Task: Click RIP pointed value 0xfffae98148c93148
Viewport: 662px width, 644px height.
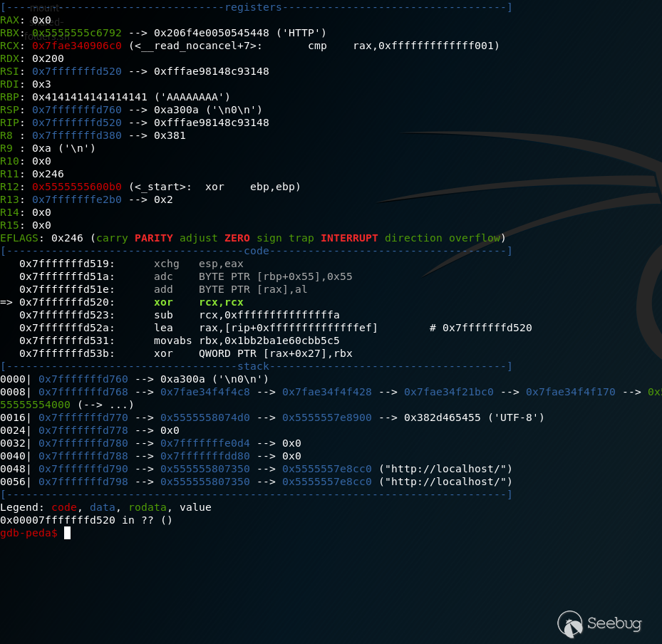Action: (211, 123)
